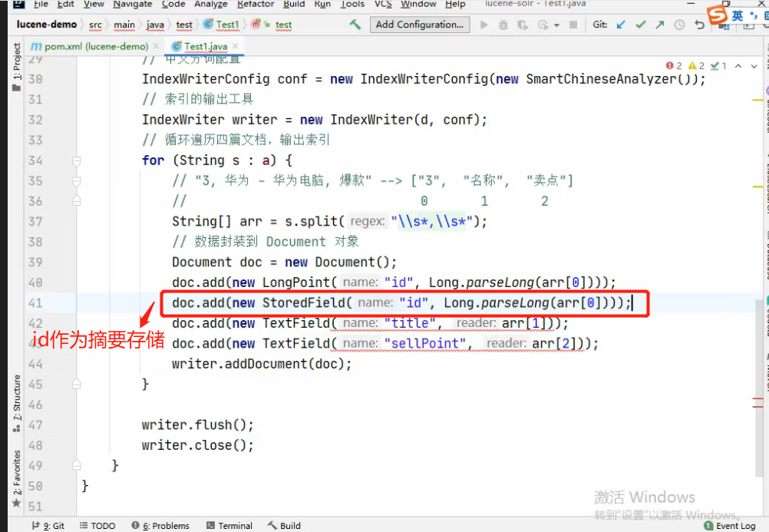
Task: Open Git Show History clock icon
Action: [679, 25]
